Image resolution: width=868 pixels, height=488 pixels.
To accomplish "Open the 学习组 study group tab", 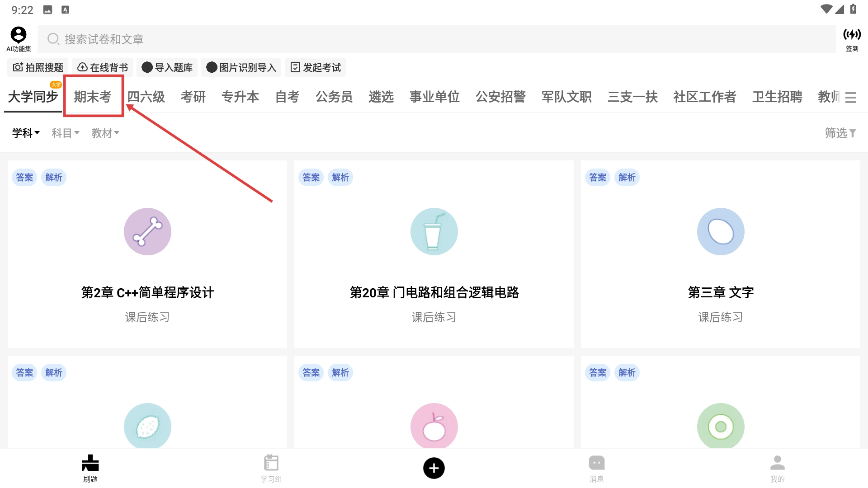I will point(271,468).
